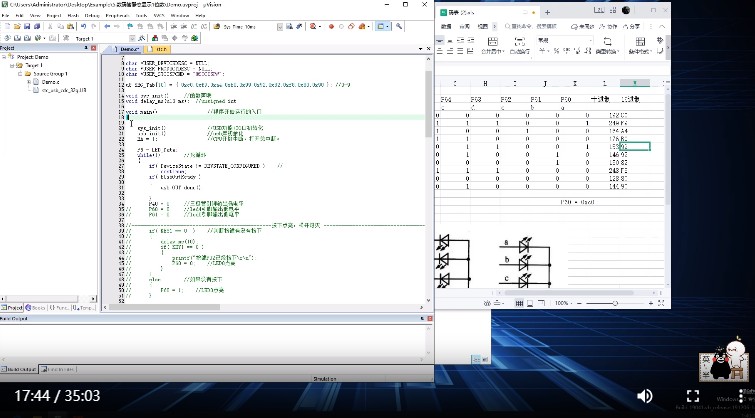Click the Download to flash icon
The height and width of the screenshot is (418, 755).
(65, 38)
